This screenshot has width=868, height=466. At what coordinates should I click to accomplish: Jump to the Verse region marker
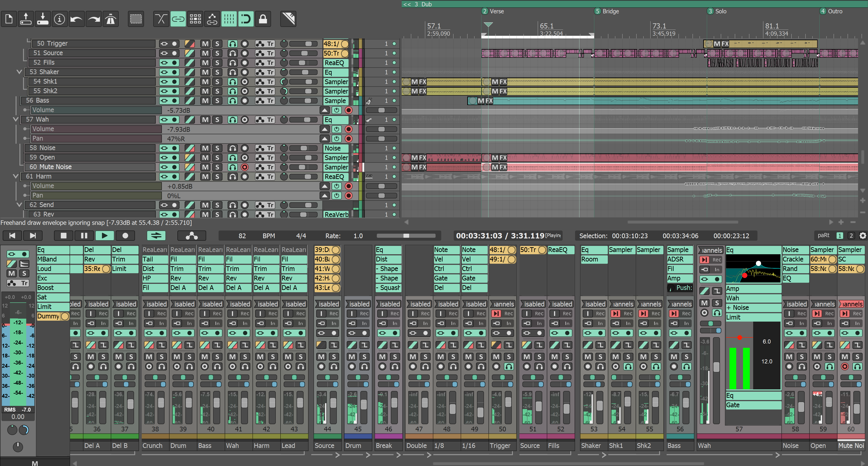(x=493, y=11)
